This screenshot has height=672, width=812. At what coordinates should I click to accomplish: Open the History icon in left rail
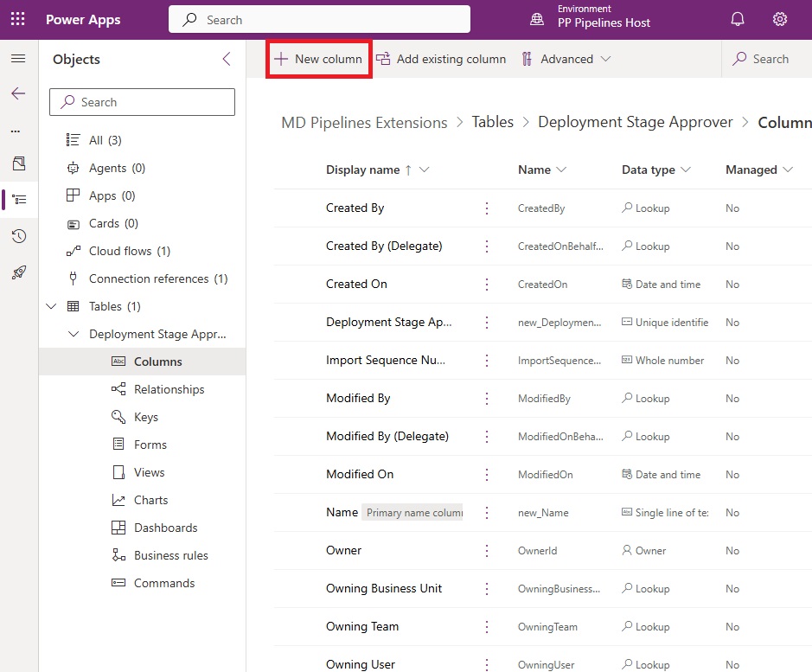[x=19, y=236]
